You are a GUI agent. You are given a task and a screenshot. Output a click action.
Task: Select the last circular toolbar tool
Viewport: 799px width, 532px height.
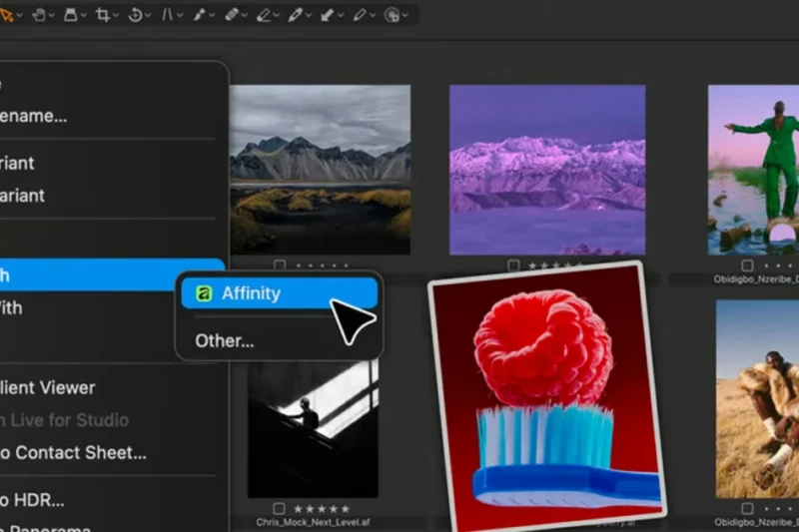(392, 15)
